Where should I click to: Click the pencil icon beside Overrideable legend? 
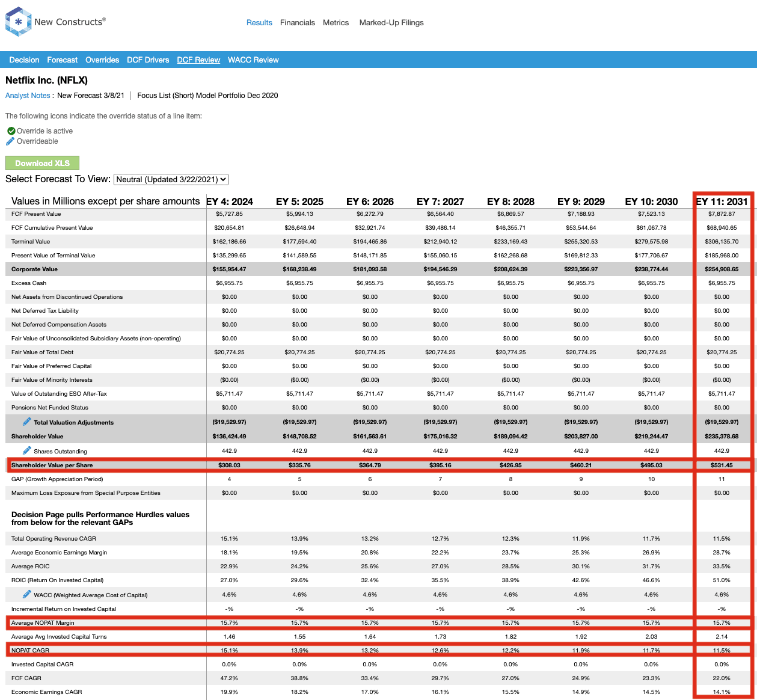(10, 141)
